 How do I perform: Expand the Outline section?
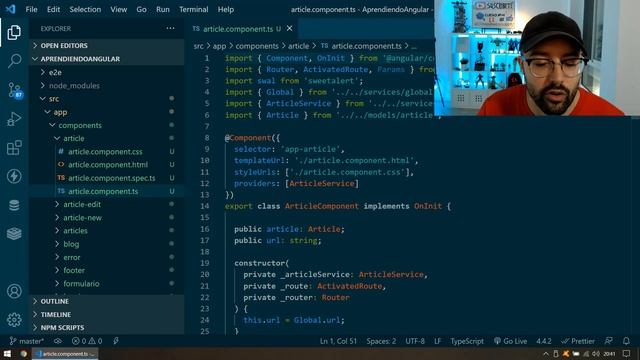click(x=107, y=301)
